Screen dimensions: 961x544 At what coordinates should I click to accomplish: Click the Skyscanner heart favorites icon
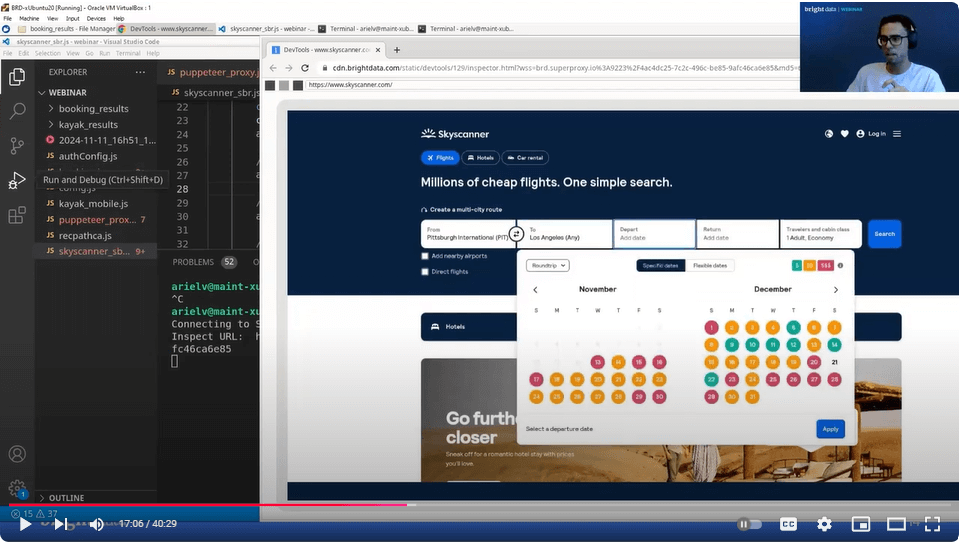(844, 133)
